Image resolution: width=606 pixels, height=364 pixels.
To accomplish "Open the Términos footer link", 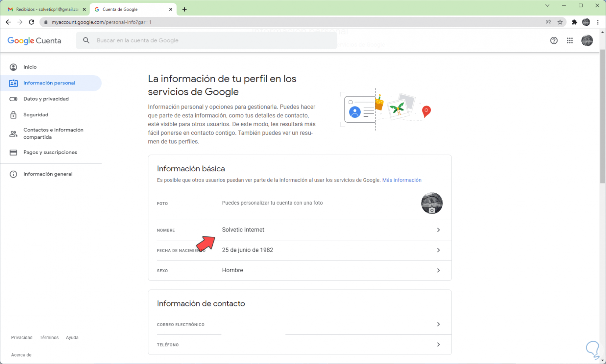I will pyautogui.click(x=49, y=338).
